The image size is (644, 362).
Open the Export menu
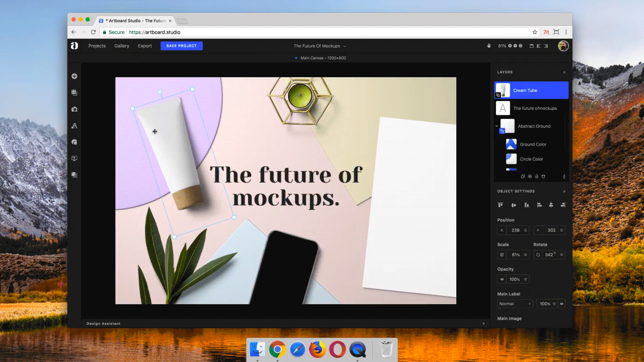[145, 46]
